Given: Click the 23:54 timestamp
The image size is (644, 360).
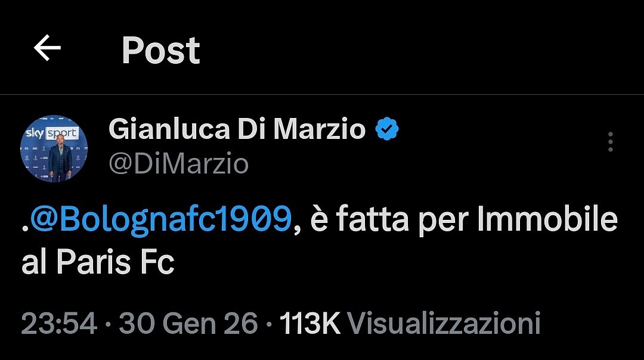Looking at the screenshot, I should (x=58, y=323).
